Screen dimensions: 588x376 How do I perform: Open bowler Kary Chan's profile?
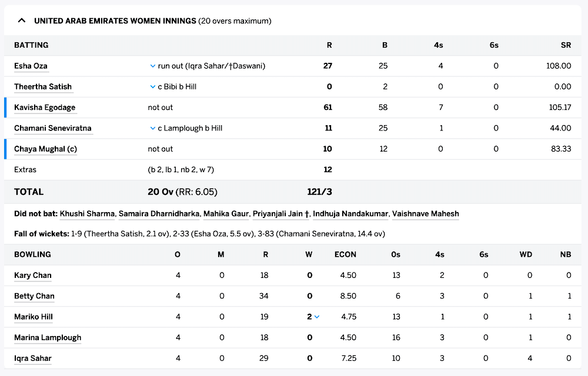pyautogui.click(x=32, y=275)
